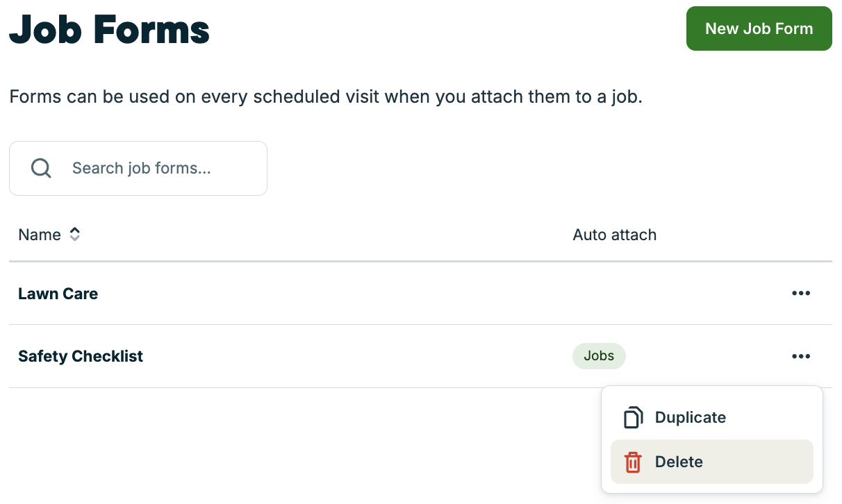The width and height of the screenshot is (842, 504).
Task: Choose the Delete menu entry label
Action: tap(679, 462)
